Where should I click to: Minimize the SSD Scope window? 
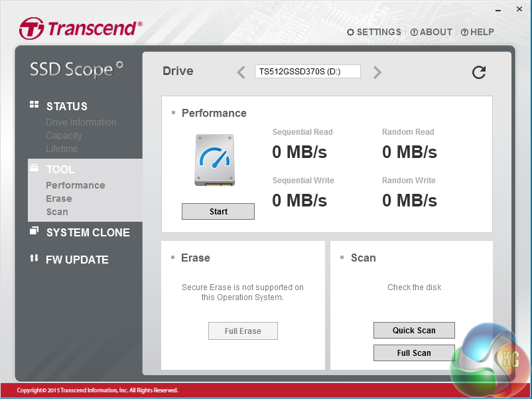pyautogui.click(x=498, y=10)
